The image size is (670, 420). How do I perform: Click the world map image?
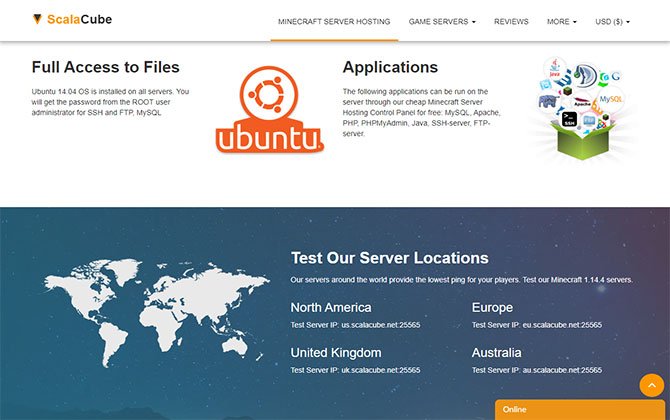[156, 313]
